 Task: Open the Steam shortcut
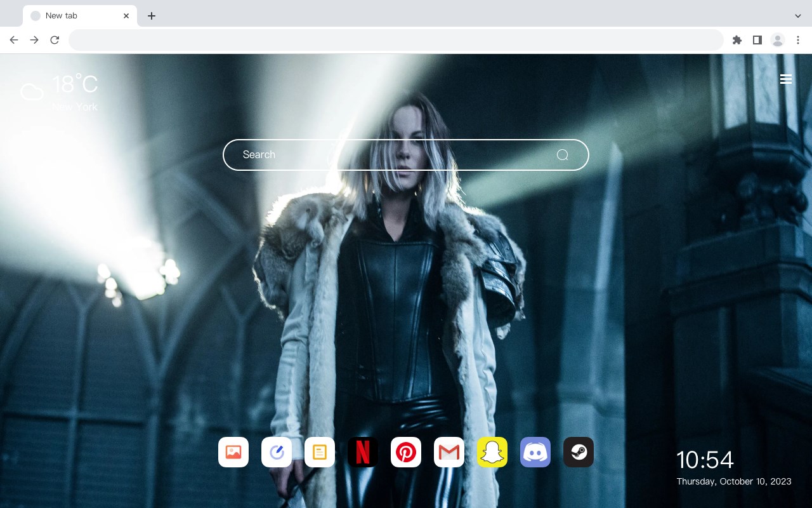tap(579, 452)
